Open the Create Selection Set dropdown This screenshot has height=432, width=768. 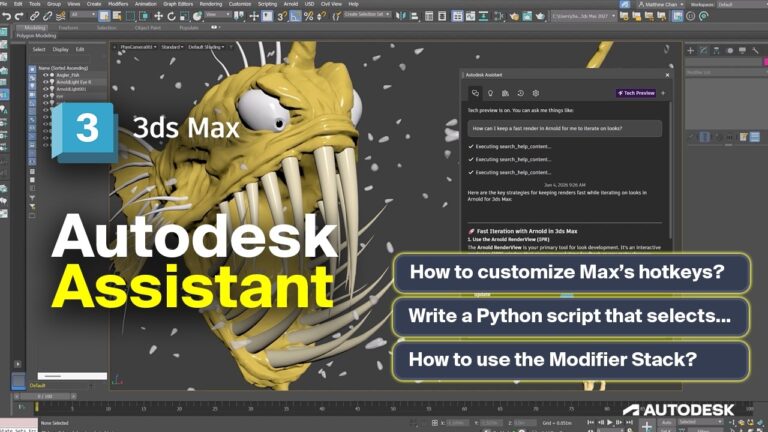(367, 15)
